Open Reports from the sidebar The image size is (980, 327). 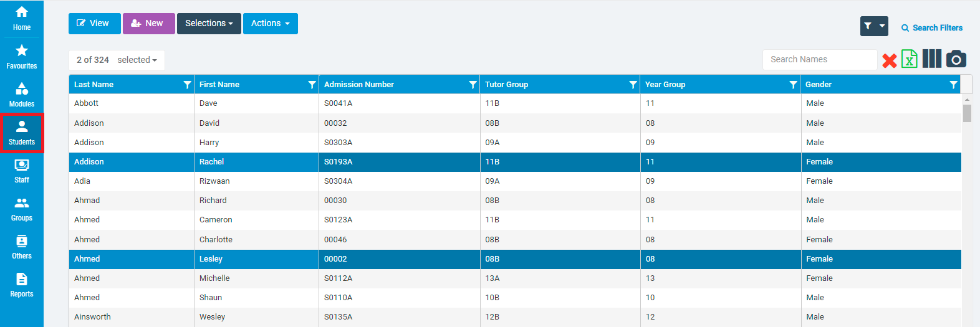(x=22, y=285)
